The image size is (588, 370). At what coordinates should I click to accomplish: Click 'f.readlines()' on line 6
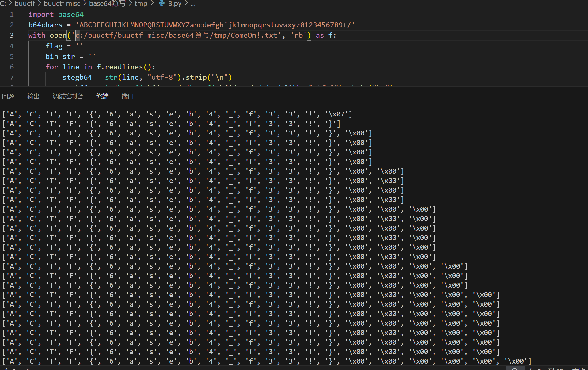coord(124,67)
